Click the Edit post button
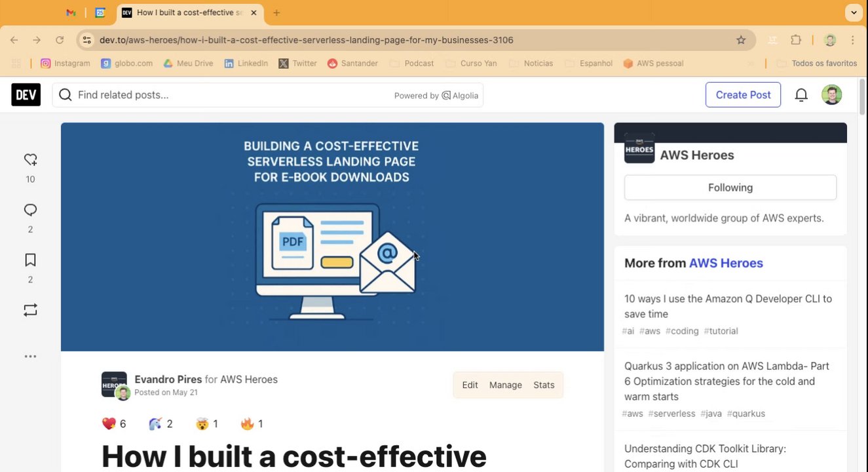 470,385
